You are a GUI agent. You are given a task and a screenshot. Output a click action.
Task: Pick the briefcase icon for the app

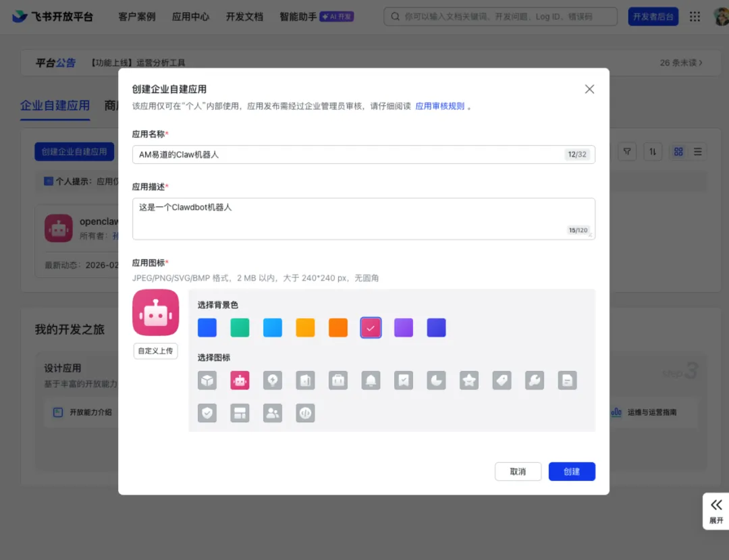pyautogui.click(x=338, y=381)
